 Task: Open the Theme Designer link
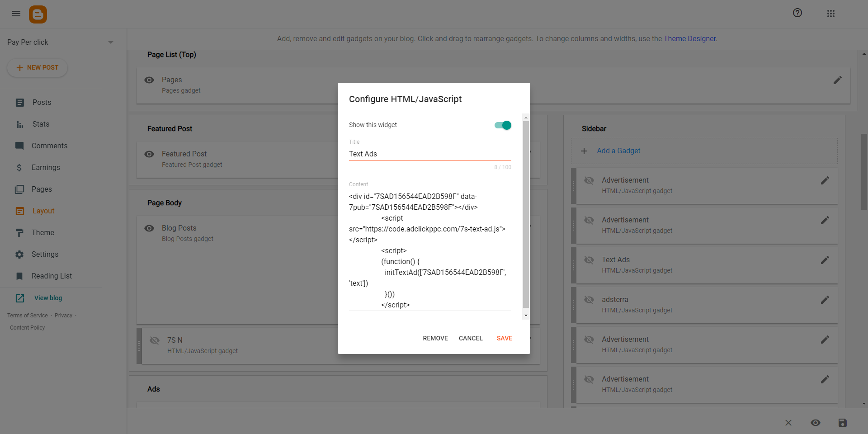click(689, 39)
